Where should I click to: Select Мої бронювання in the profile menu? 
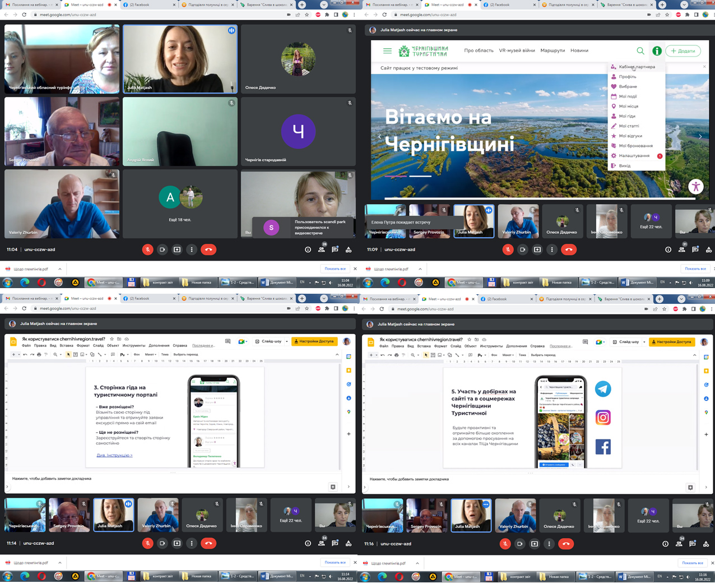pyautogui.click(x=635, y=146)
